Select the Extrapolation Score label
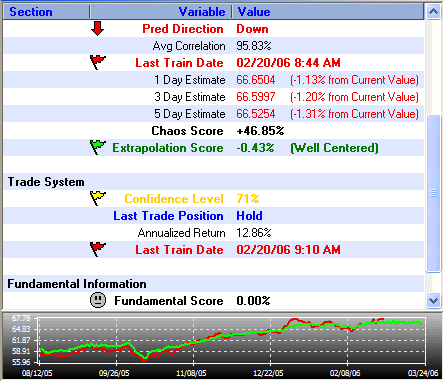This screenshot has width=444, height=381. click(x=168, y=148)
